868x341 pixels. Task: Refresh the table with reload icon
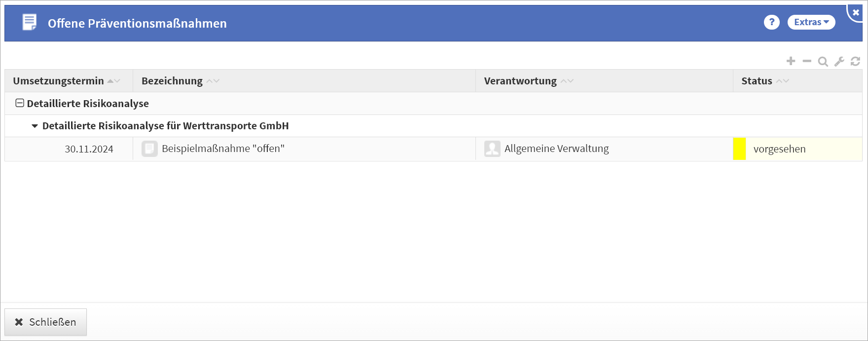pos(855,61)
